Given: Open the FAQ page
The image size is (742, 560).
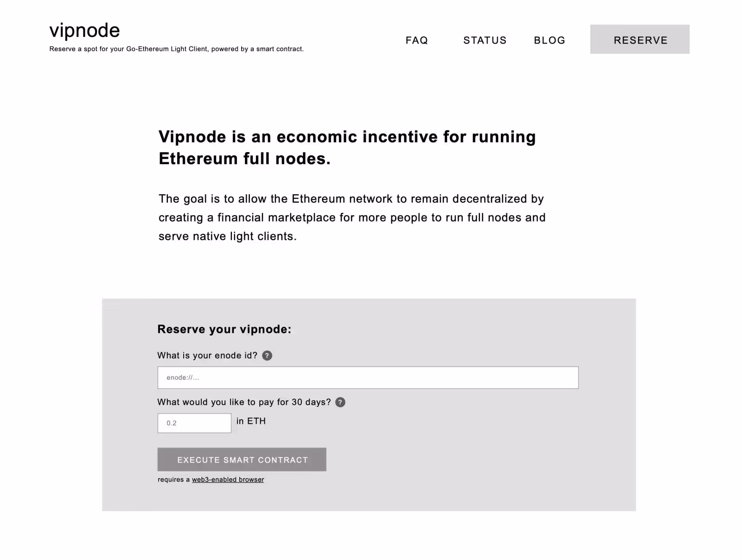Looking at the screenshot, I should pos(416,40).
